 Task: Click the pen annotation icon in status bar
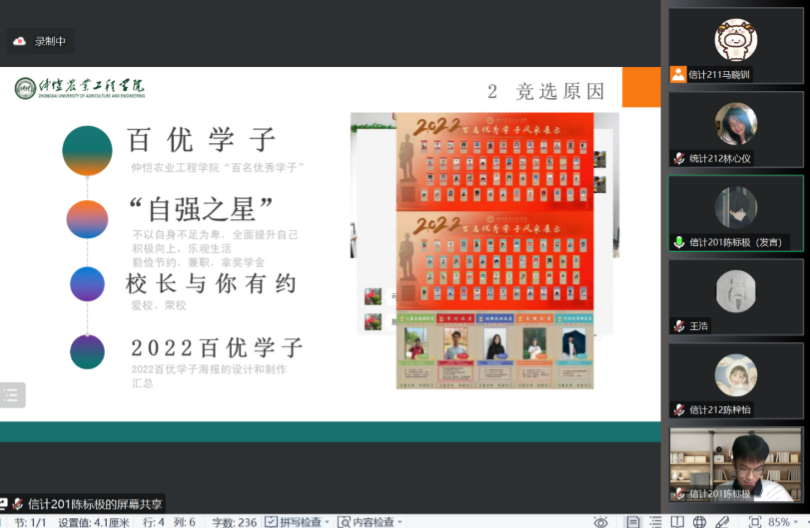(722, 522)
